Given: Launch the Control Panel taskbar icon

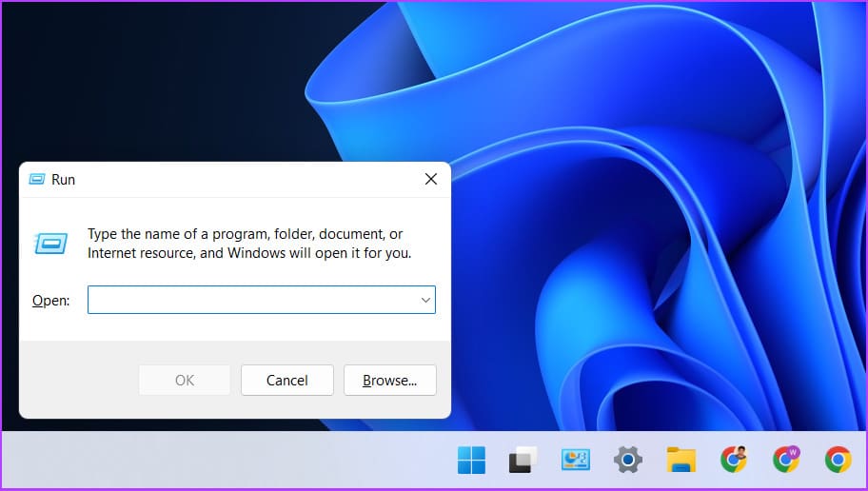Looking at the screenshot, I should [575, 460].
